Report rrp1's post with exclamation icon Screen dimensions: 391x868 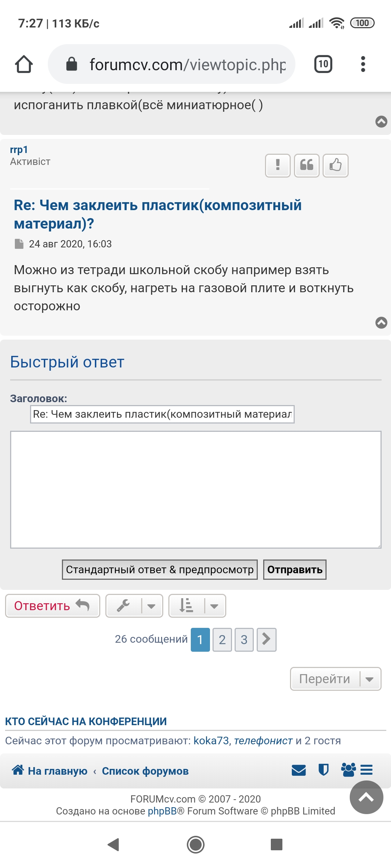pyautogui.click(x=278, y=165)
